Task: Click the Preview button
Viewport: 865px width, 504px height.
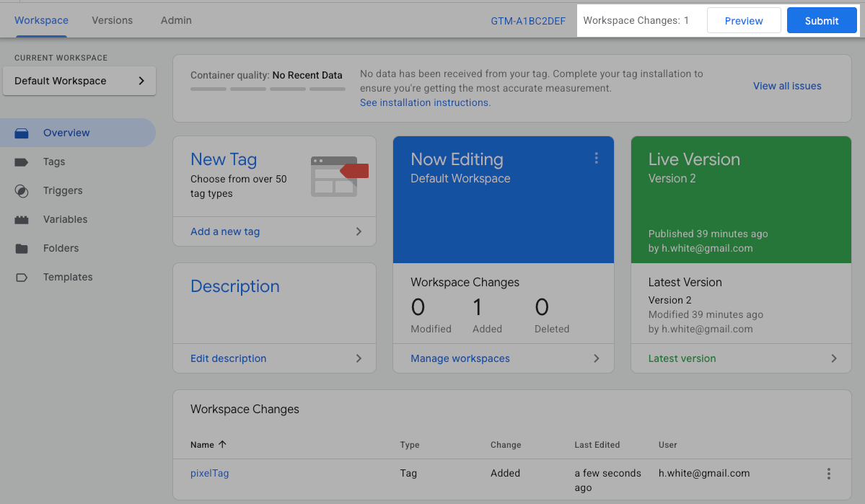Action: pos(744,21)
